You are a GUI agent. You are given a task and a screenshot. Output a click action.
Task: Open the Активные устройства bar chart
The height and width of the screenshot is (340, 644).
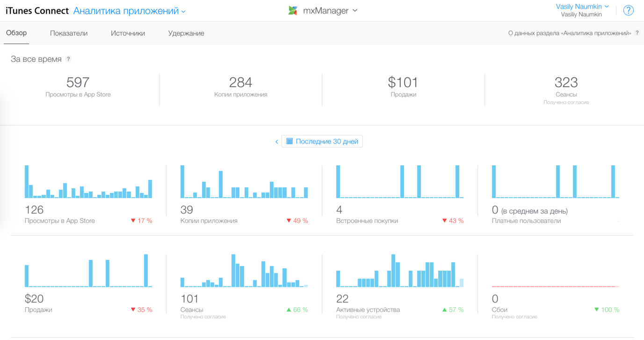coord(400,271)
